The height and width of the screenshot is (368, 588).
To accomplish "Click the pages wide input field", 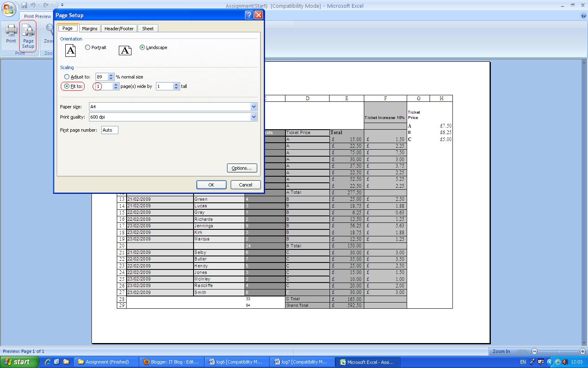I will click(104, 86).
